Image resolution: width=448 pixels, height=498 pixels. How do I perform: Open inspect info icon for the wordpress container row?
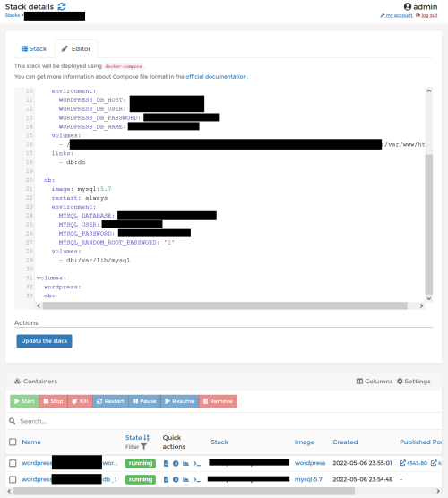click(176, 463)
